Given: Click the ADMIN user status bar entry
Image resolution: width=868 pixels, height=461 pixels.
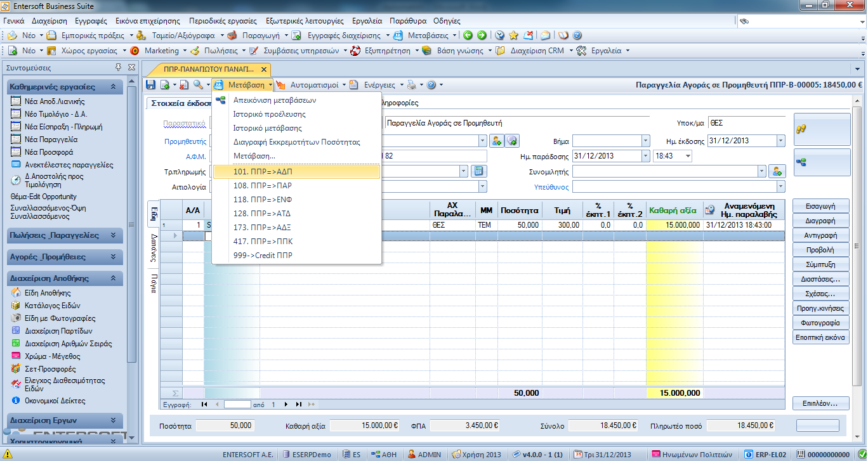Looking at the screenshot, I should click(425, 454).
